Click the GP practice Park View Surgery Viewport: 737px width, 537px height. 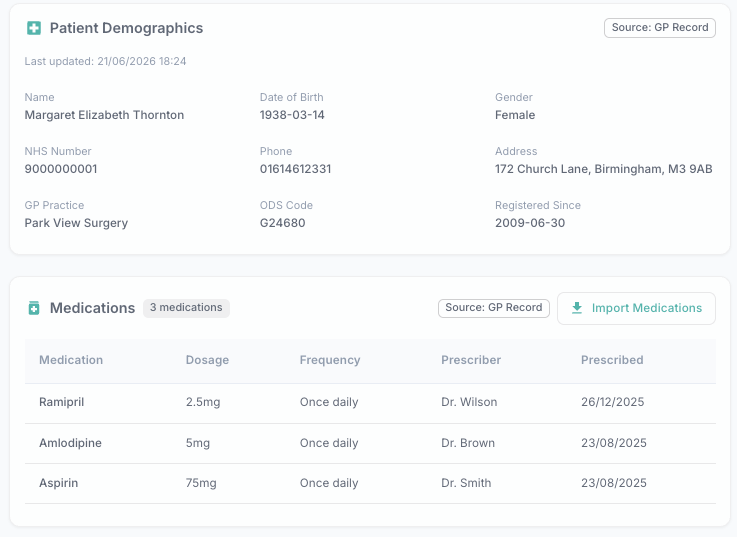[76, 223]
